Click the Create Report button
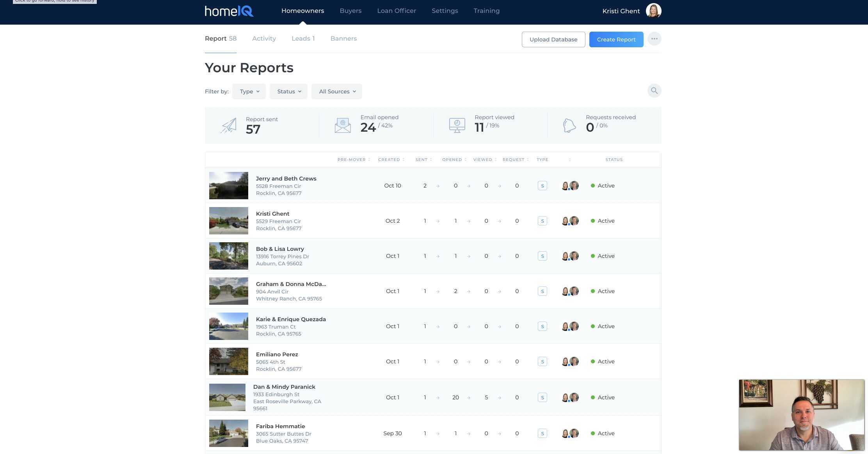The image size is (868, 454). pos(616,39)
